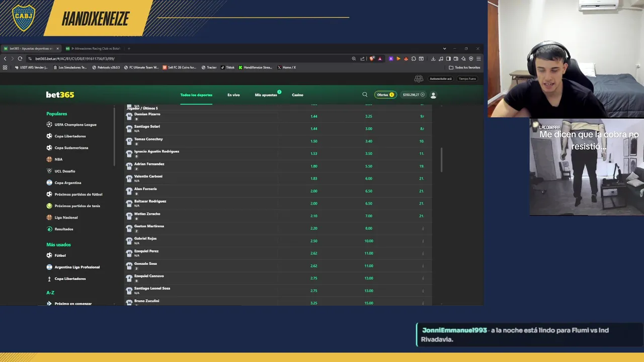Open the account profile icon
This screenshot has width=644, height=362.
[x=433, y=95]
